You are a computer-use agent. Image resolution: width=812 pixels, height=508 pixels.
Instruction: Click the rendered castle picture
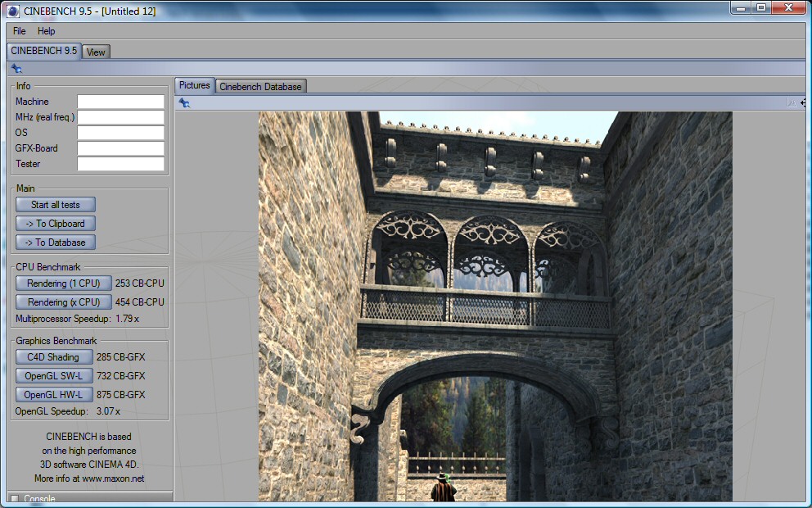click(x=495, y=306)
